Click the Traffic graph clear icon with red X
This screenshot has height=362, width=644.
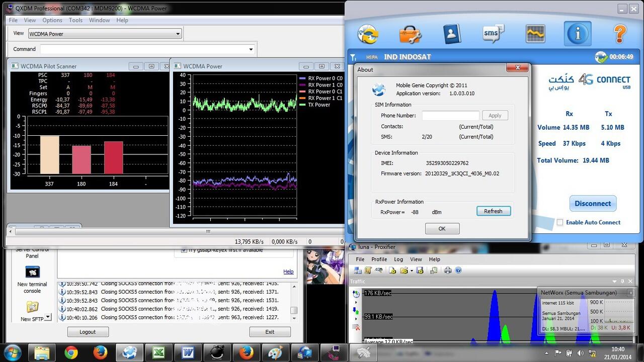tap(356, 327)
